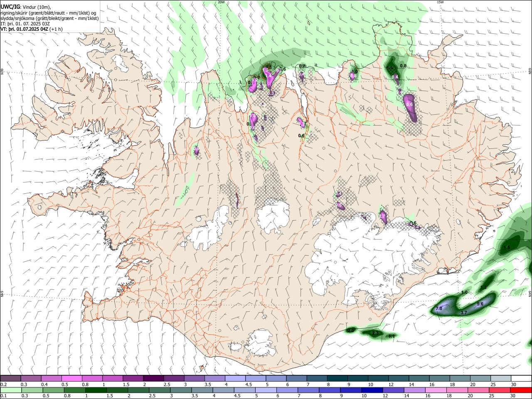This screenshot has height=399, width=532.
Task: Click the '0.2' label under the snow scale
Action: coord(3,384)
